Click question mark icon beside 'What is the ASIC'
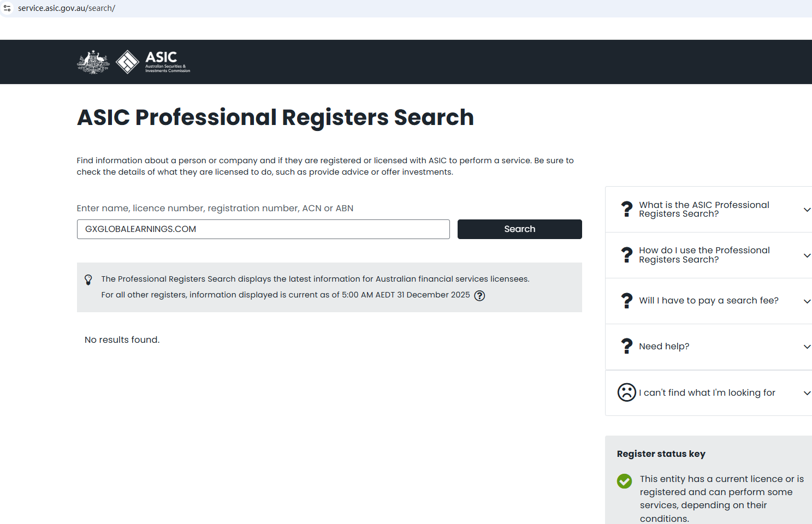Screen dimensions: 812x524 (627, 209)
